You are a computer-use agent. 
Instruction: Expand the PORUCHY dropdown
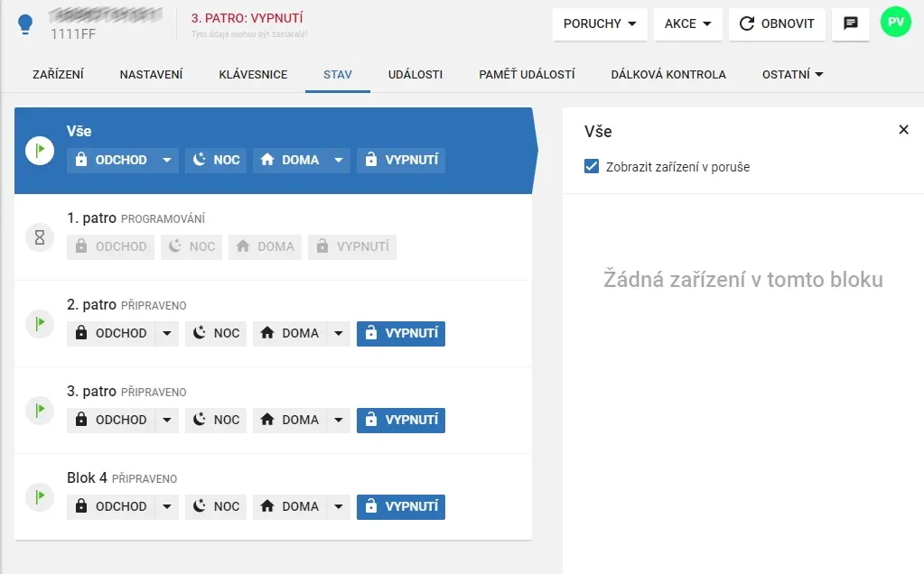(x=600, y=24)
